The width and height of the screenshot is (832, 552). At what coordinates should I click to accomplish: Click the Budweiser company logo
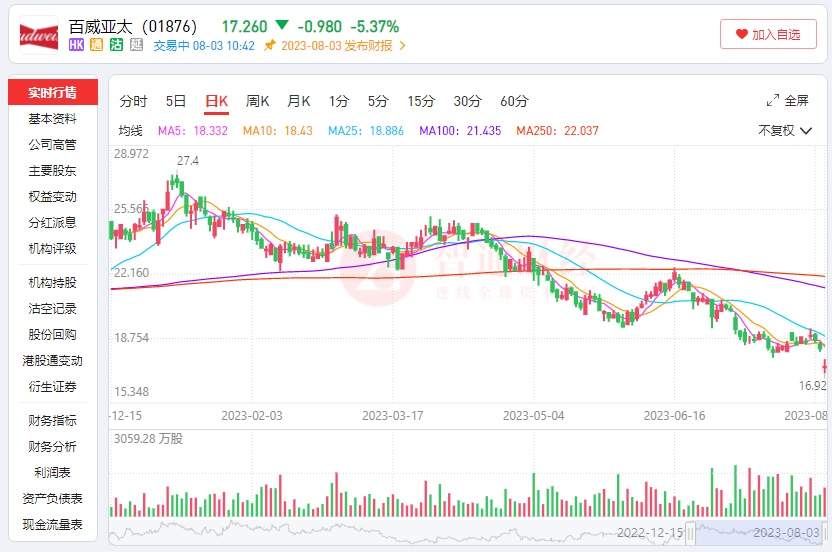click(x=40, y=34)
